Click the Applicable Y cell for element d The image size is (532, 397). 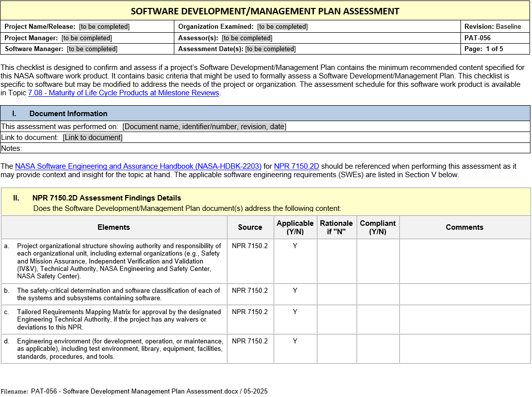click(295, 341)
